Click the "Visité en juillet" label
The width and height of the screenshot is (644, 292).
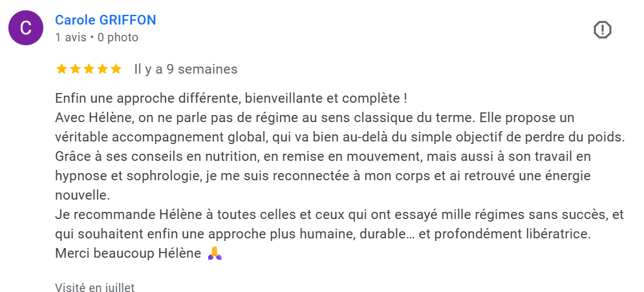tap(94, 287)
